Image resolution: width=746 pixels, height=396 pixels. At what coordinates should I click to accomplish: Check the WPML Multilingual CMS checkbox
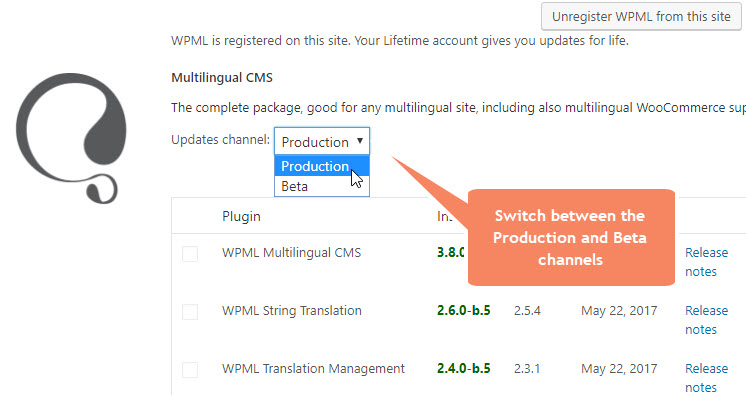coord(190,254)
